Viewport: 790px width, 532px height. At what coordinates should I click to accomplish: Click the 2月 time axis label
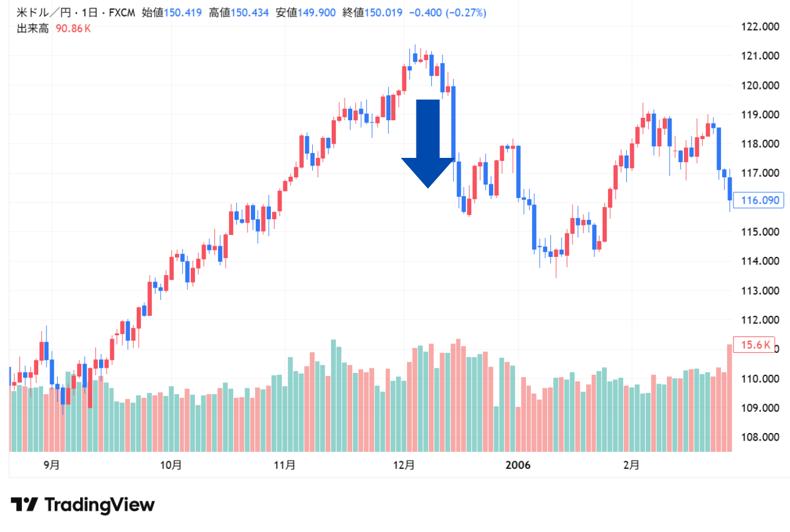point(632,465)
